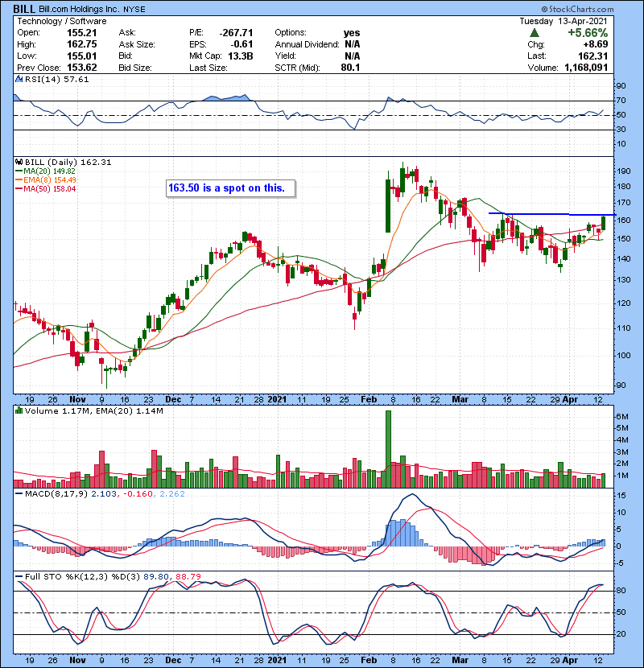The height and width of the screenshot is (668, 644).
Task: Click the 6M volume axis label
Action: pyautogui.click(x=621, y=417)
